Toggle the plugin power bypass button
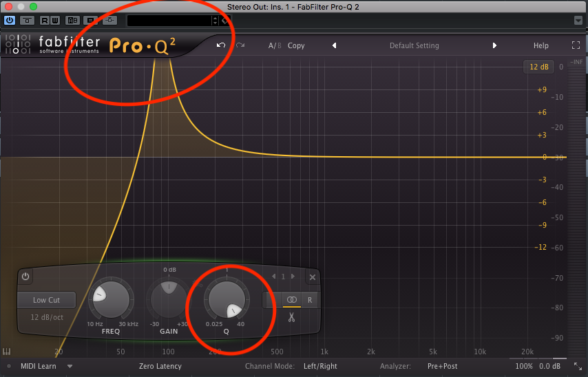The width and height of the screenshot is (588, 377). tap(10, 20)
